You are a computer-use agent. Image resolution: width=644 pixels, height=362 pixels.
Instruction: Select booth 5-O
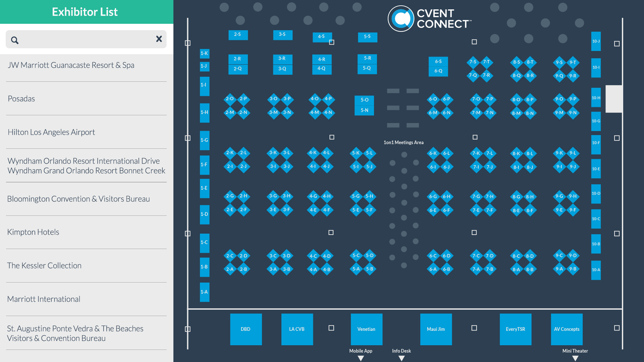365,100
